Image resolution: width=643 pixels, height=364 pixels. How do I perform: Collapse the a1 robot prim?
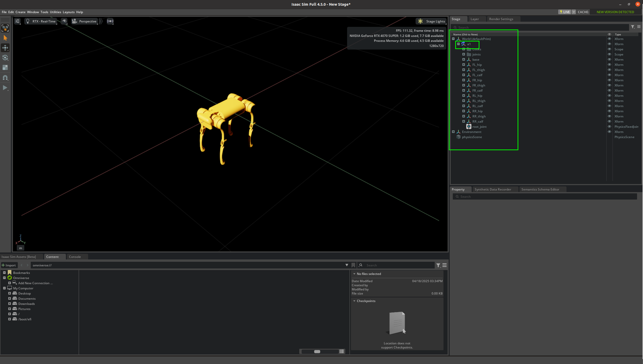458,44
